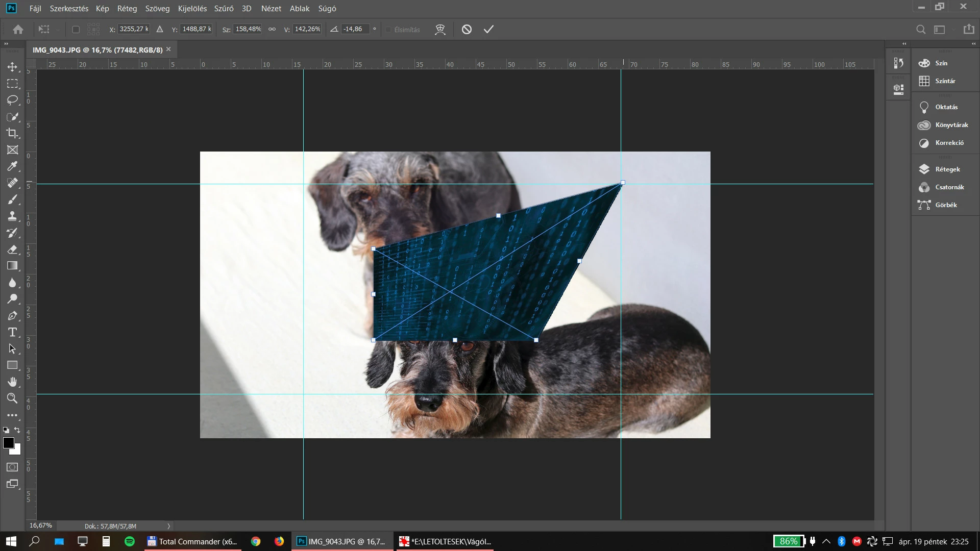Select the Horizontal Type tool
Viewport: 980px width, 551px height.
click(12, 333)
